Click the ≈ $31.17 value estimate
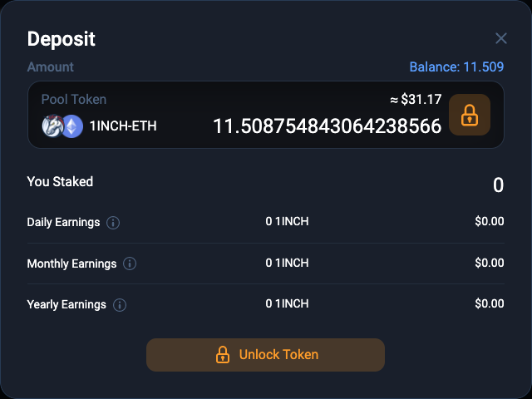Screen dimensions: 532x399 416,100
